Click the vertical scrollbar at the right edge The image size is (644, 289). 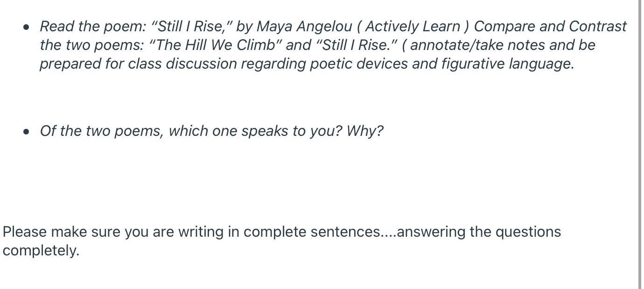coord(640,144)
